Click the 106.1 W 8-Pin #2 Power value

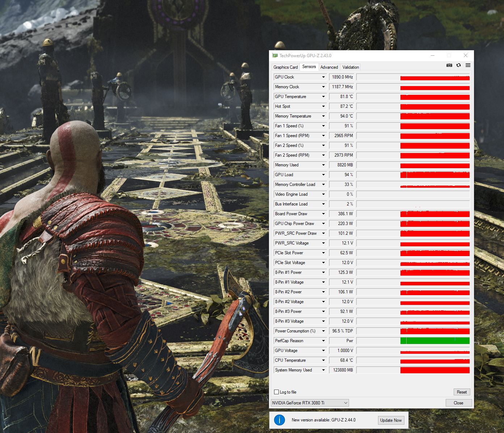point(341,292)
